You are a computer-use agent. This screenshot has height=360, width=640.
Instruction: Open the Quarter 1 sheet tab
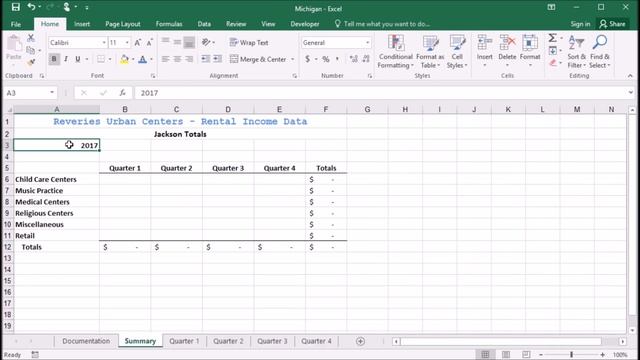click(184, 341)
